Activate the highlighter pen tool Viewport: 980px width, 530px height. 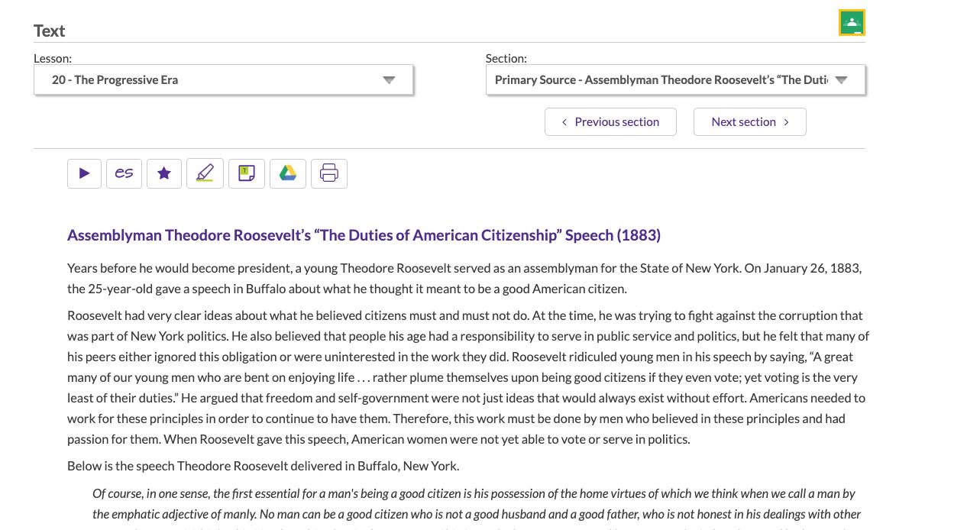(205, 173)
